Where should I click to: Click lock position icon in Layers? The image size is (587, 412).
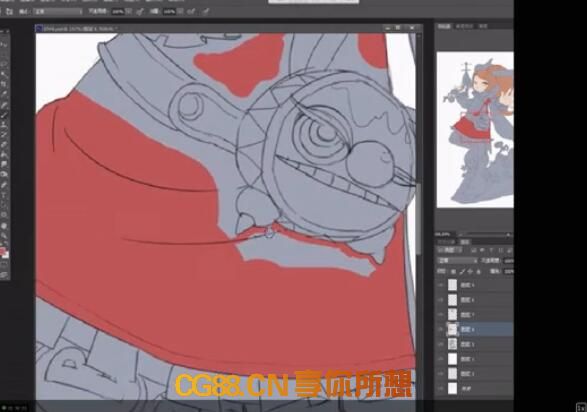point(470,271)
